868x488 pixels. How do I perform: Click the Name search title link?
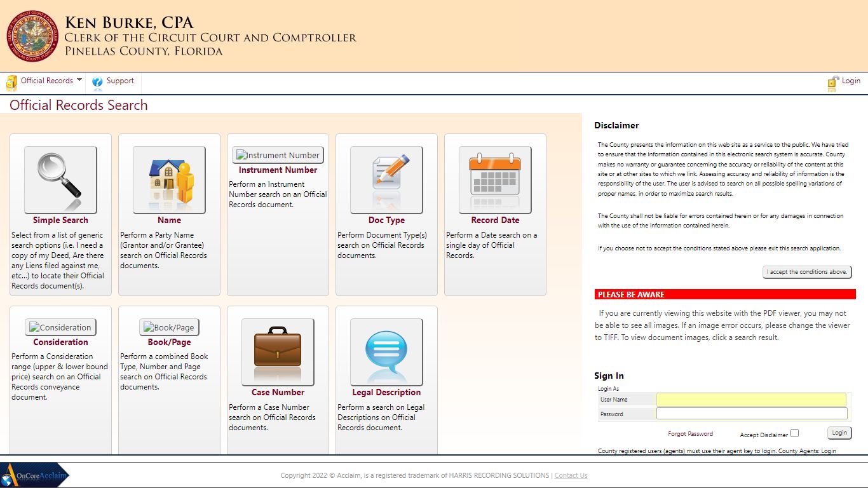pyautogui.click(x=169, y=220)
